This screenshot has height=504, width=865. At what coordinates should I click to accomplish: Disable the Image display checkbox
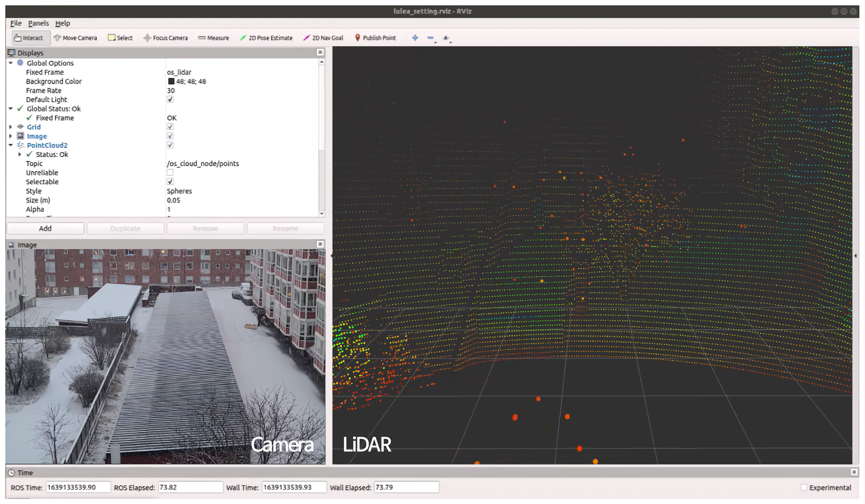[x=170, y=136]
